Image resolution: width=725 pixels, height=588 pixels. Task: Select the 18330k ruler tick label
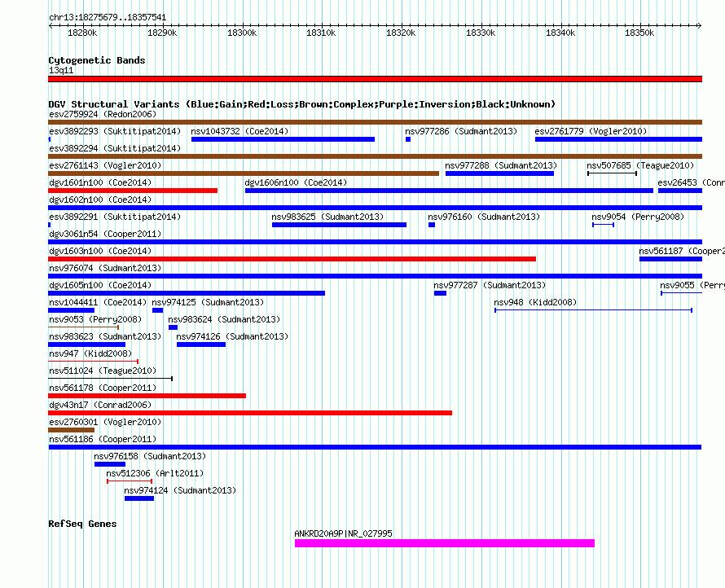(481, 33)
